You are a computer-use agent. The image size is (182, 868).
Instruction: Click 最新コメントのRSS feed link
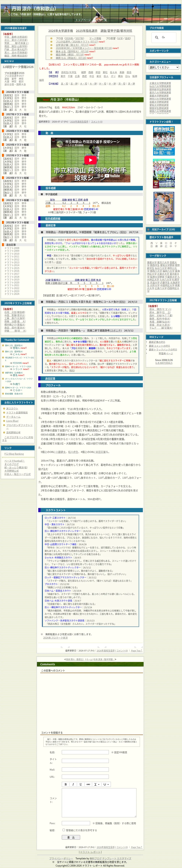point(159,346)
